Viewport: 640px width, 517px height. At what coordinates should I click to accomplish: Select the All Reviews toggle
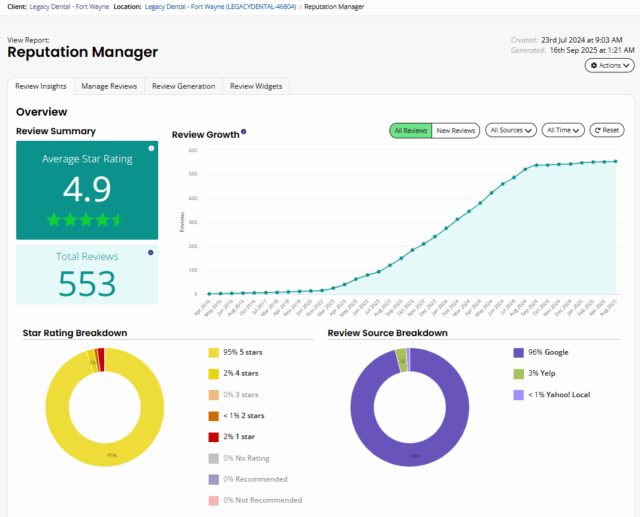click(x=410, y=130)
